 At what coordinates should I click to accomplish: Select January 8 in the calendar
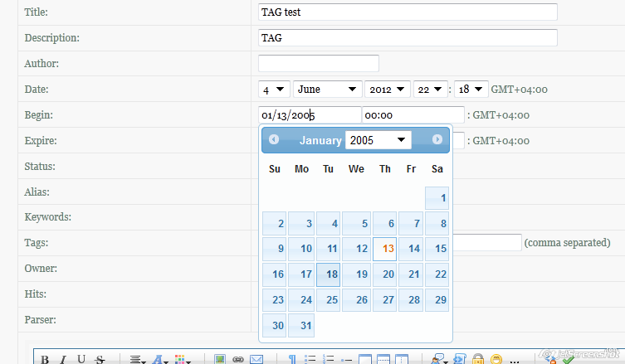[437, 223]
